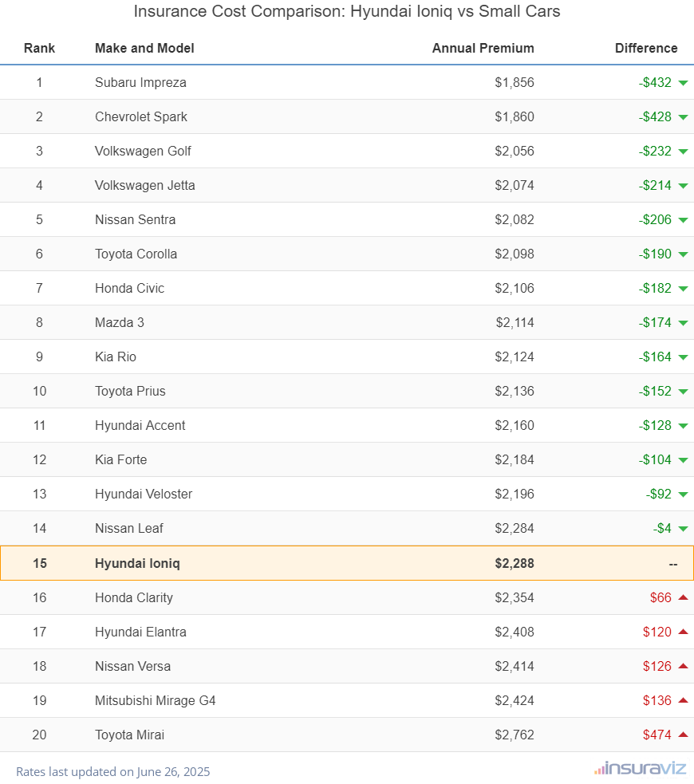Select the Honda Civic model name
Viewport: 694px width, 784px height.
129,288
